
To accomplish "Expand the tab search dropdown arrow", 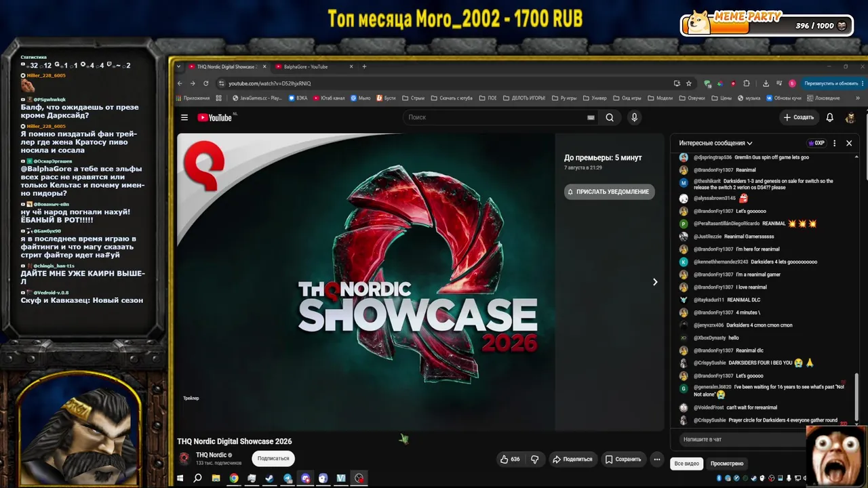I will [x=179, y=66].
